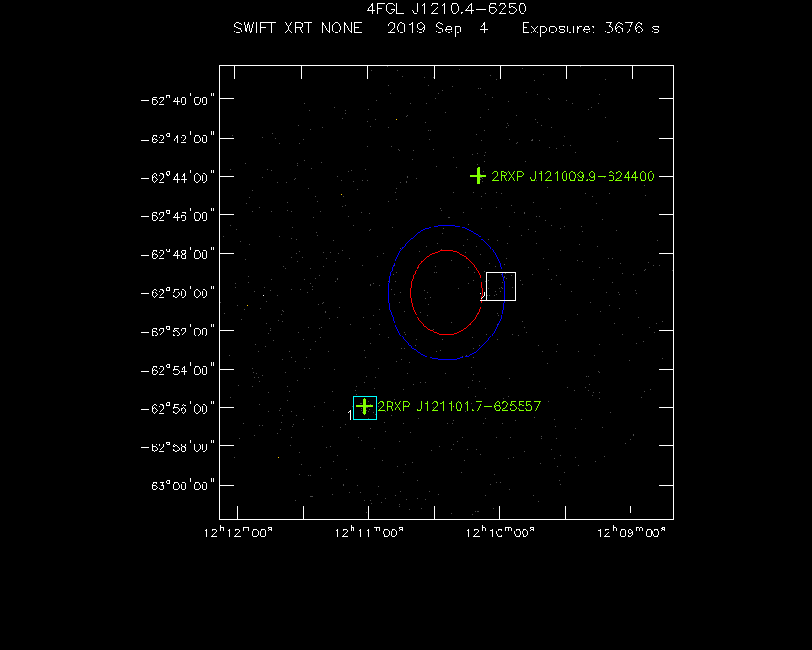The image size is (812, 650).
Task: Click the declination label -62°46'00"
Action: (x=178, y=216)
